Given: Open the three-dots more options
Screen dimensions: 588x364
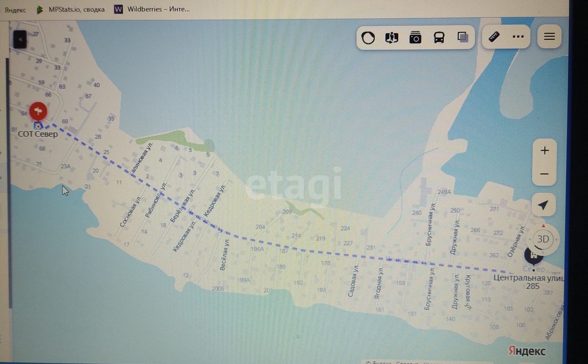Looking at the screenshot, I should (x=518, y=36).
